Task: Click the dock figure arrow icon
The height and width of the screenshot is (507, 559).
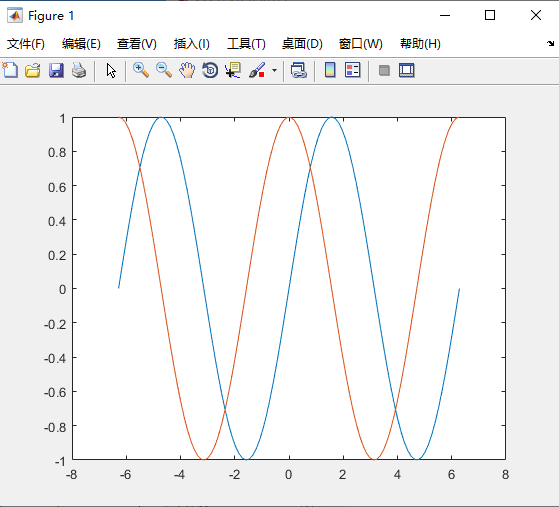Action: pos(550,43)
